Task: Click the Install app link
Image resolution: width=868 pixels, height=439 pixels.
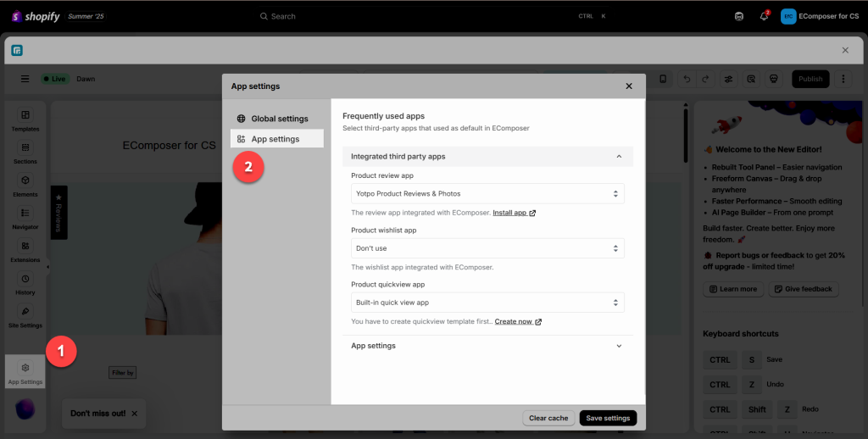Action: pyautogui.click(x=514, y=213)
